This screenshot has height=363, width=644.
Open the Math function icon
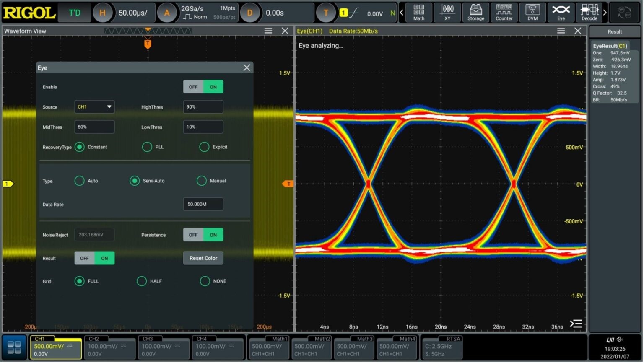point(419,12)
